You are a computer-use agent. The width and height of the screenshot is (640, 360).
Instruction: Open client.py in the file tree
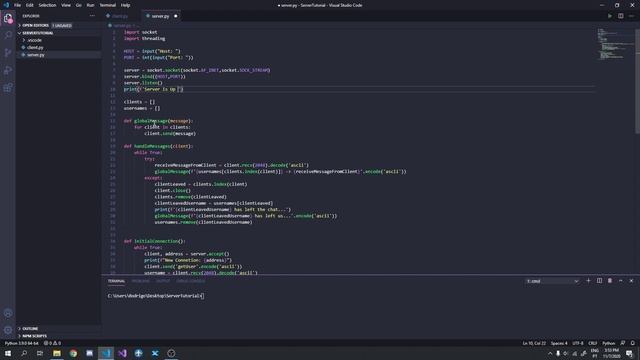tap(36, 47)
